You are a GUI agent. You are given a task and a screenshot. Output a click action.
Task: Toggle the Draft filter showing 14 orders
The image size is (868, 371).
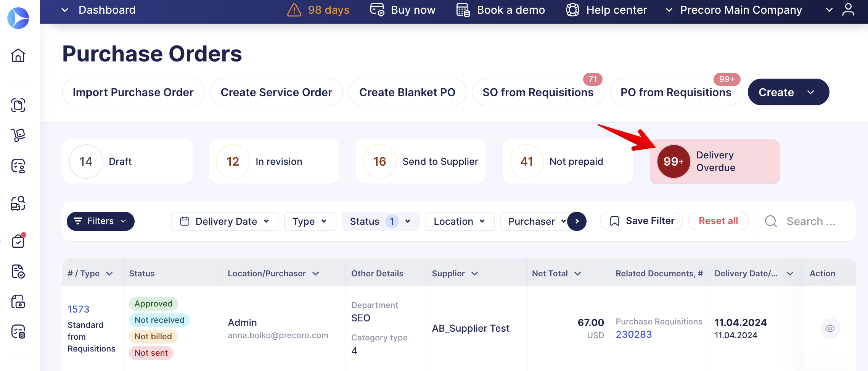127,161
